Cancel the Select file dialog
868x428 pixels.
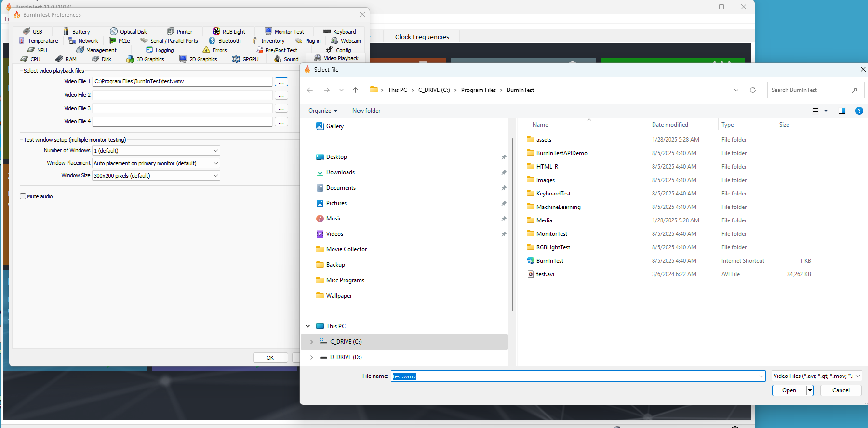click(841, 390)
